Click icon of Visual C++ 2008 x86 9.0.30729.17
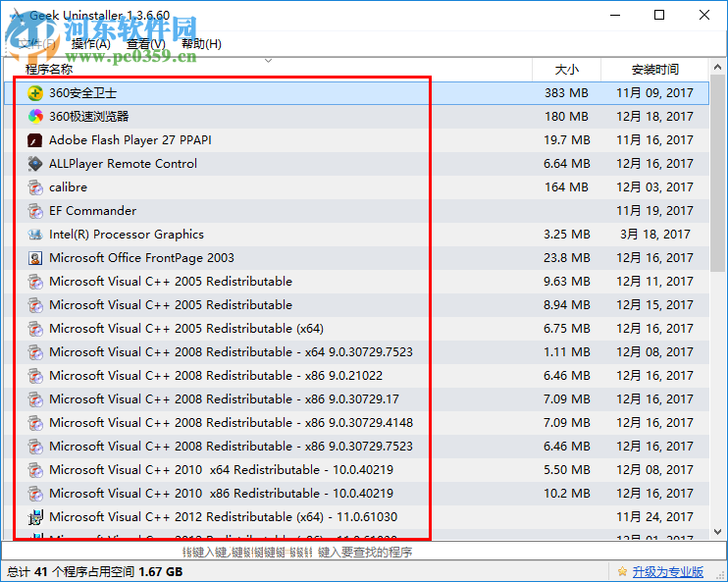 (x=35, y=399)
